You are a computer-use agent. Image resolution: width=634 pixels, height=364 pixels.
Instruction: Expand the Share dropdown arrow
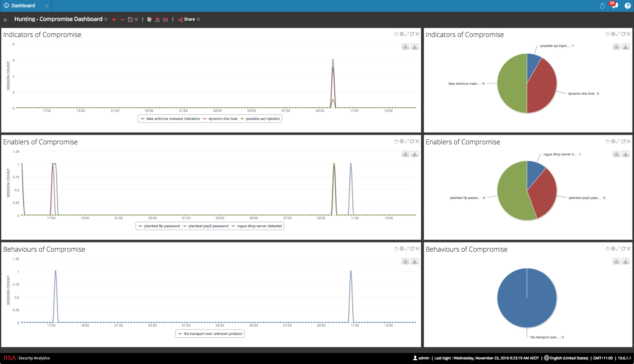(198, 19)
